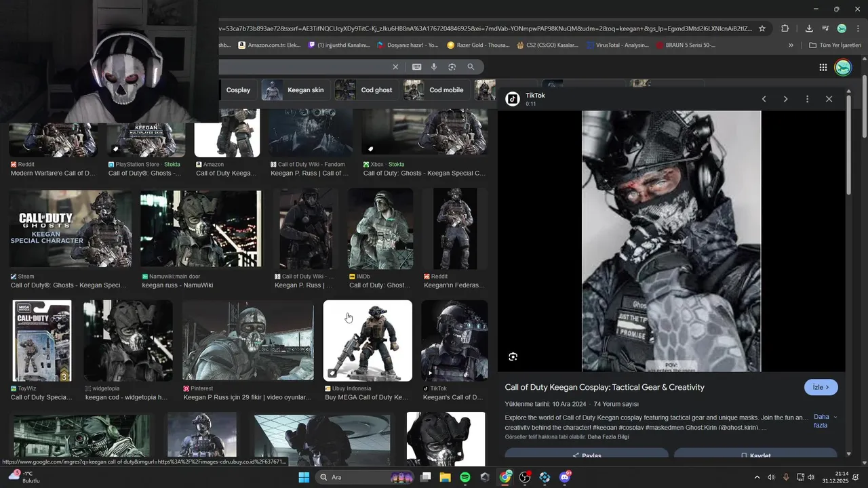Click the Windows taskbar search box Ara
Viewport: 868px width, 488px height.
click(x=365, y=477)
